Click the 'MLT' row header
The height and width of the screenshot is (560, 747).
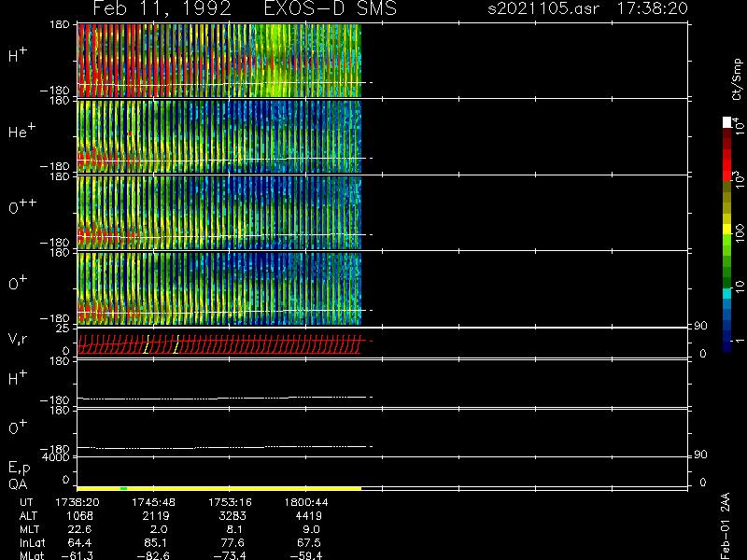click(29, 529)
